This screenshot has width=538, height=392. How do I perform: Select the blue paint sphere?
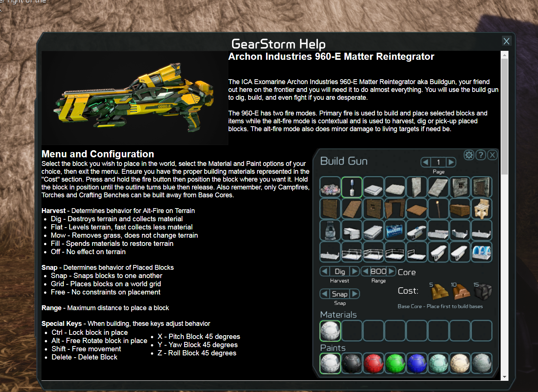(x=417, y=363)
